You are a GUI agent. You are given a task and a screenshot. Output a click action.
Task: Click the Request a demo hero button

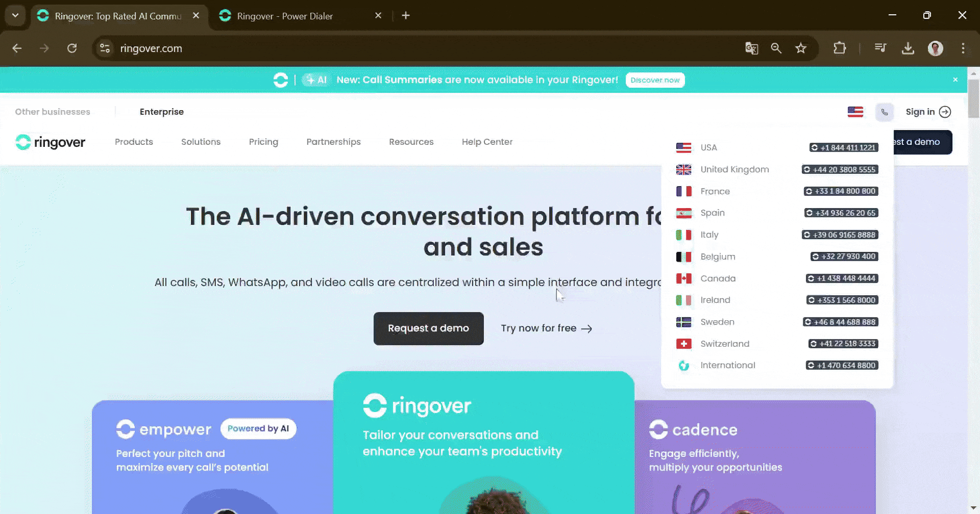point(429,328)
